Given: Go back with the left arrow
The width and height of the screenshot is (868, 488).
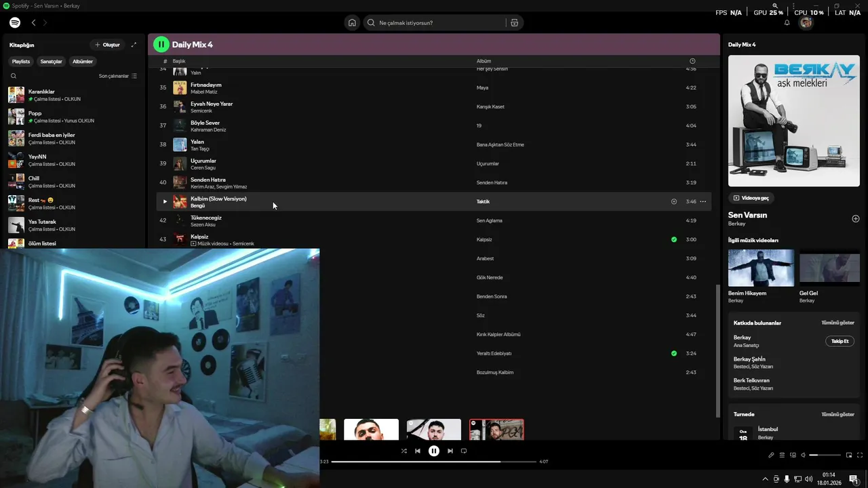Looking at the screenshot, I should click(x=33, y=22).
